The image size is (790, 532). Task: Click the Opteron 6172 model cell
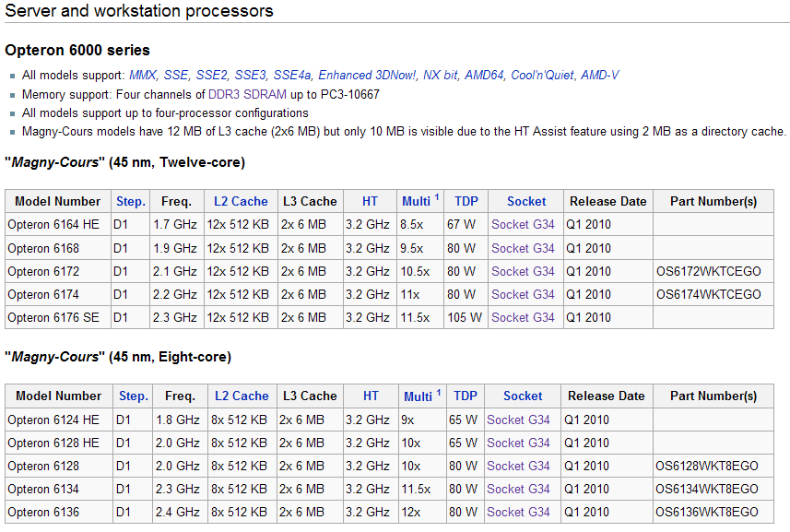(58, 272)
